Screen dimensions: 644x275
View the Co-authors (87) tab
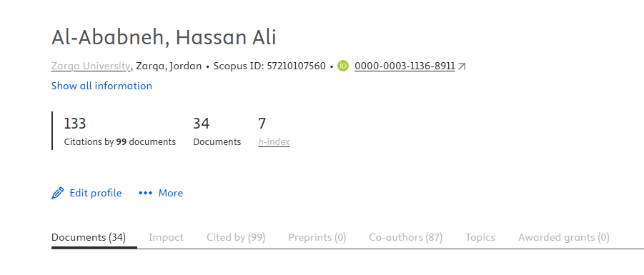point(405,237)
